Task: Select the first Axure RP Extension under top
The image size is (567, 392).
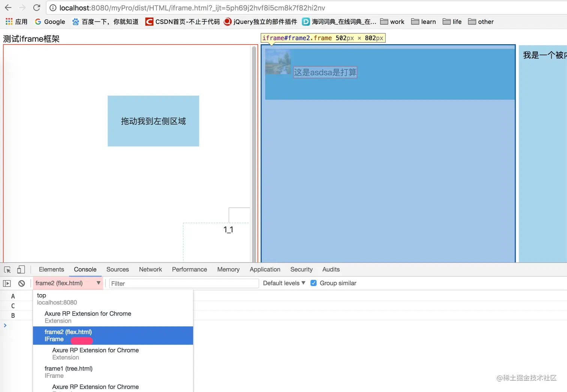Action: coord(113,317)
